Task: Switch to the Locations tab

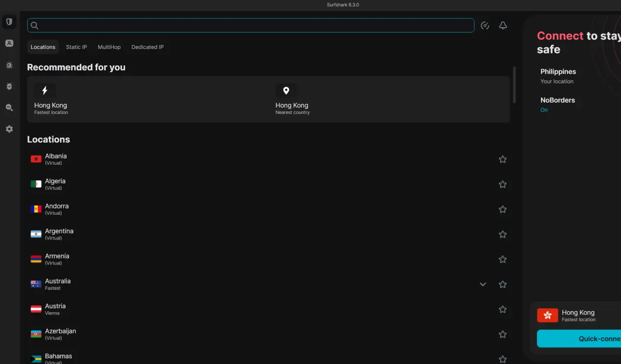Action: [43, 47]
